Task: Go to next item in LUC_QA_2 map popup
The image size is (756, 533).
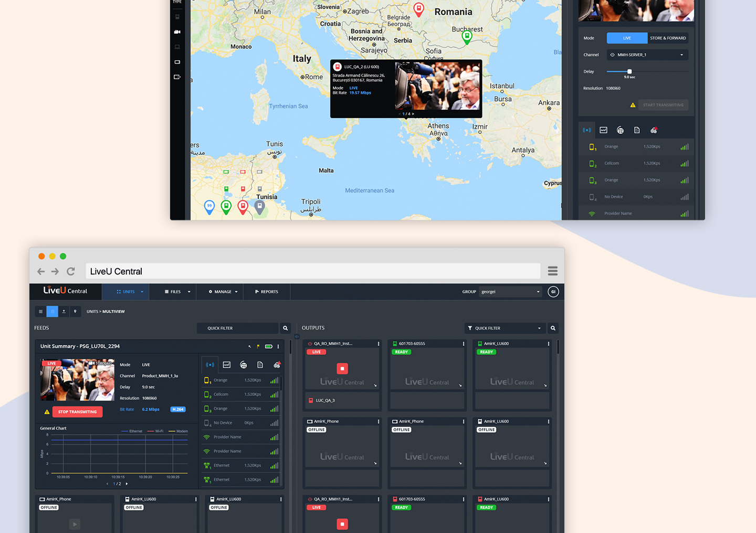Action: [413, 114]
